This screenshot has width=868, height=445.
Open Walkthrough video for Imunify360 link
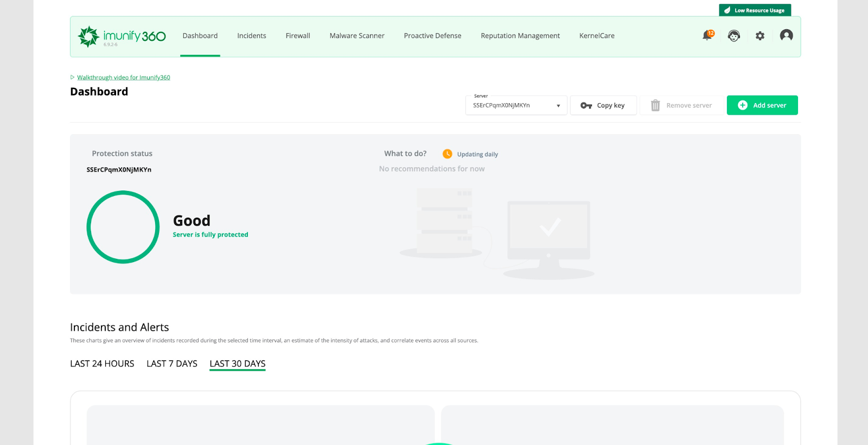pos(124,78)
